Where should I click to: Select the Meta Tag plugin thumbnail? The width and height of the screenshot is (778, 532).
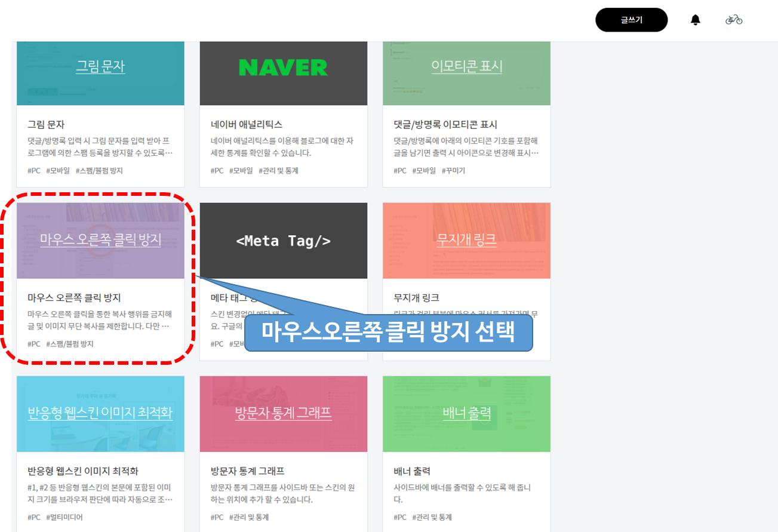point(284,241)
